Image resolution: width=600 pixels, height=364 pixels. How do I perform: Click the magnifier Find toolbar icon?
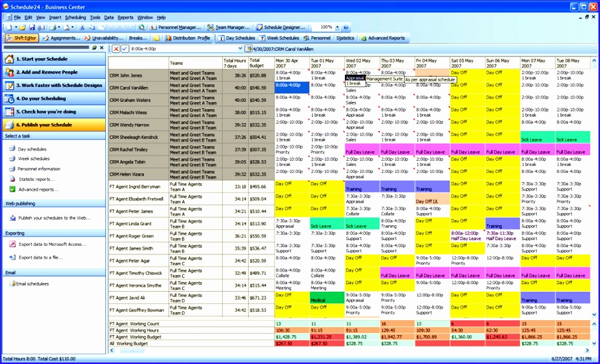tap(141, 28)
